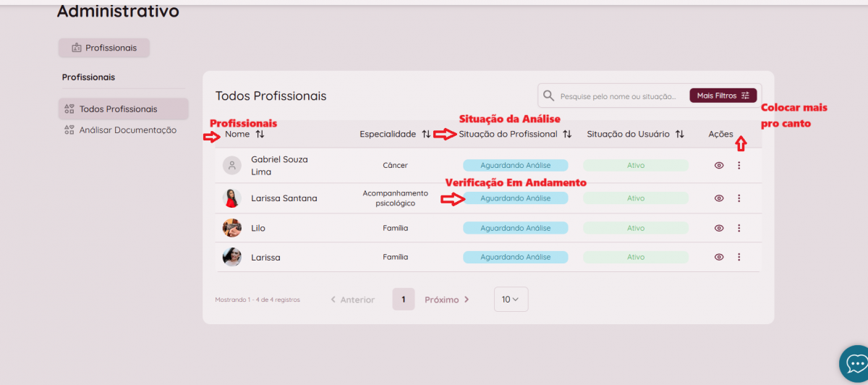The height and width of the screenshot is (385, 868).
Task: Open Analisar Documentação sidebar item
Action: pos(127,130)
